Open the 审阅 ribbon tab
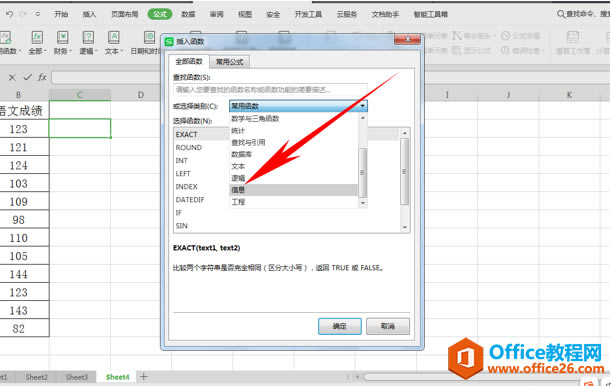This screenshot has width=611, height=386. pyautogui.click(x=217, y=14)
